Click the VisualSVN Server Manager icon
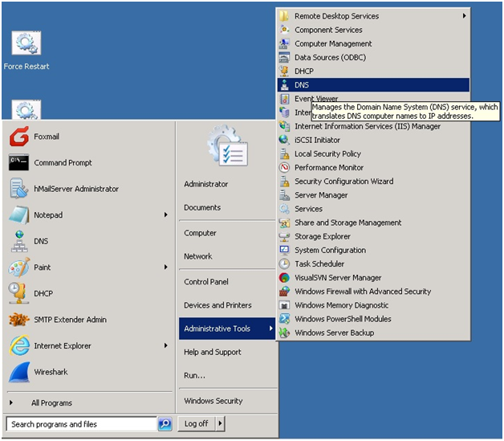 [284, 278]
